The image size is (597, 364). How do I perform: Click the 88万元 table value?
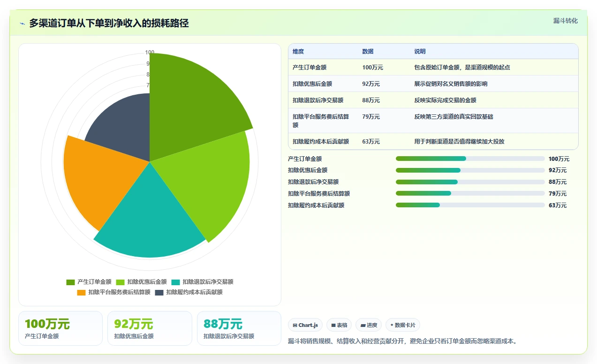(x=371, y=100)
